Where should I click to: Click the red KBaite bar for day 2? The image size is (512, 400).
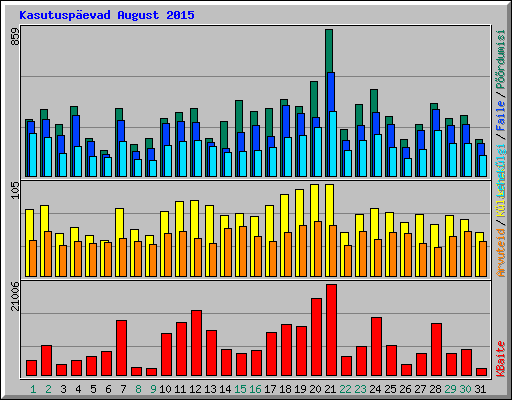(x=46, y=361)
